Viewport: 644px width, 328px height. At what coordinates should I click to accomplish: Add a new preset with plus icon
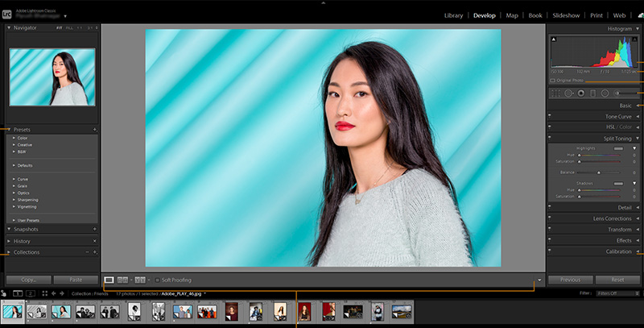pos(94,130)
